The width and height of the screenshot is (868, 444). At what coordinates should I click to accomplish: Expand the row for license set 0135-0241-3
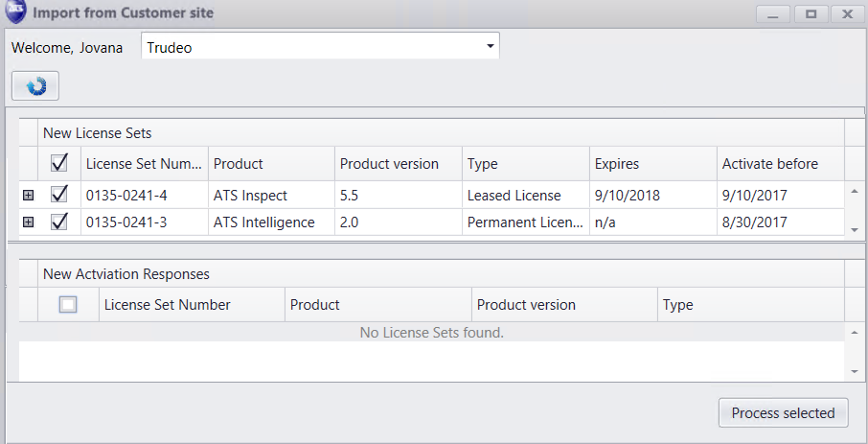pos(28,222)
